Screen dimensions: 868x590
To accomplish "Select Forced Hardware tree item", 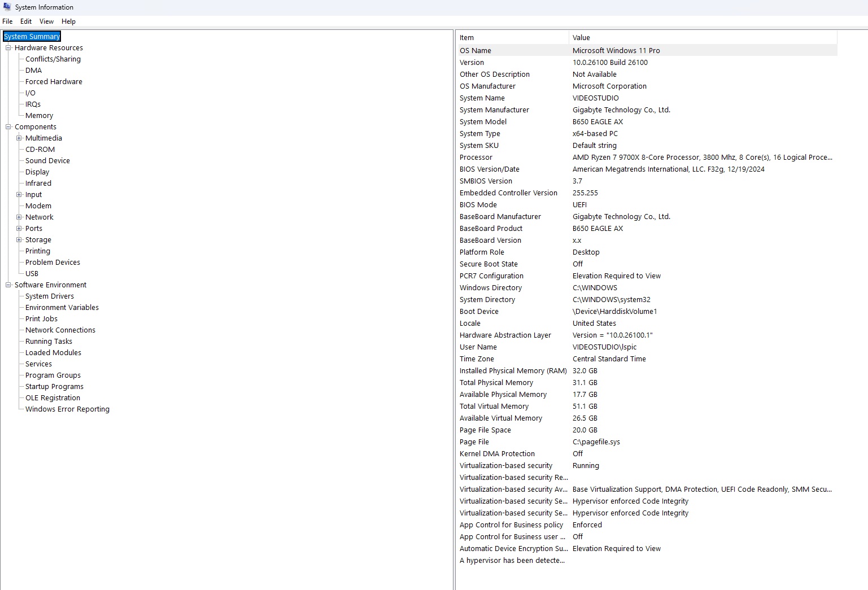I will point(54,82).
